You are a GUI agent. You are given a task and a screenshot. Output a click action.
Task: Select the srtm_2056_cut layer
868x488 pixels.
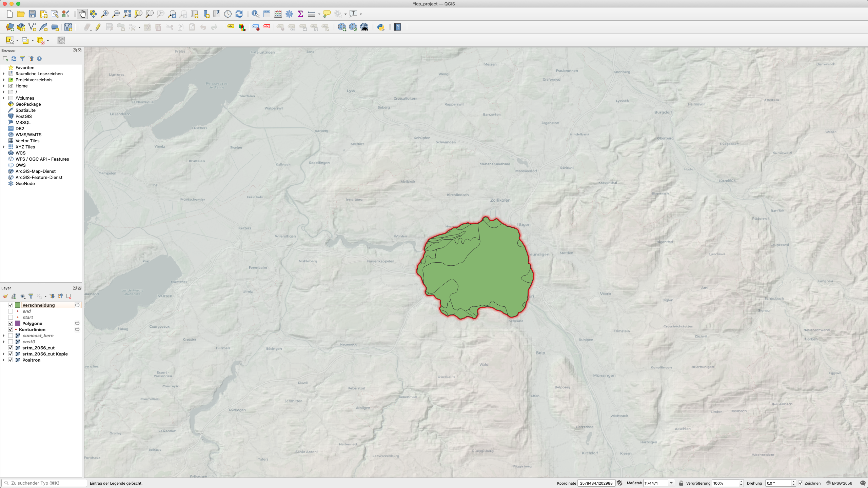[38, 348]
